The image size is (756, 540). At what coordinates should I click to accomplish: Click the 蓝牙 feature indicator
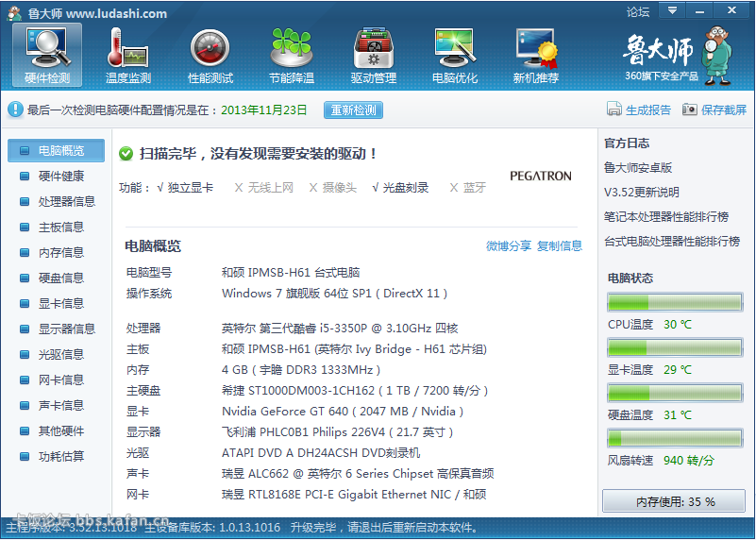point(468,188)
